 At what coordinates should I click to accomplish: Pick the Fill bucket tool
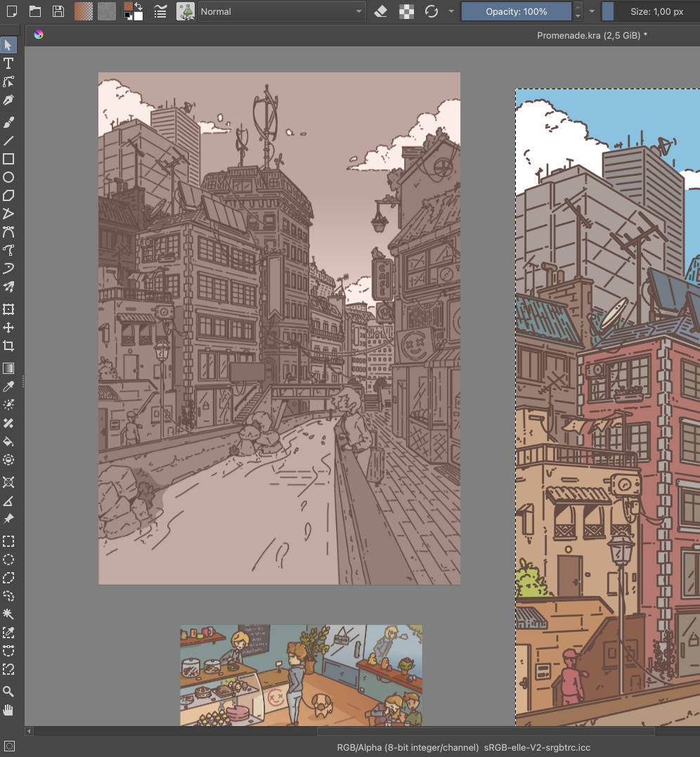8,441
